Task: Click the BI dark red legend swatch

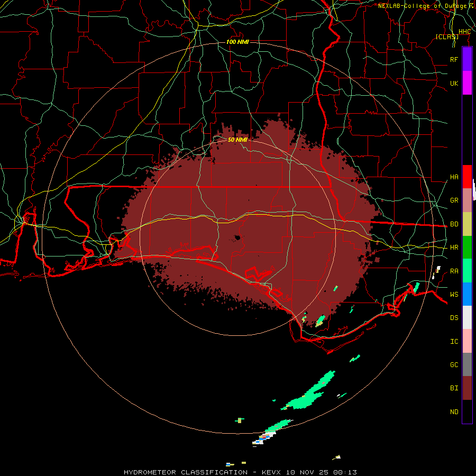Action: click(x=467, y=388)
